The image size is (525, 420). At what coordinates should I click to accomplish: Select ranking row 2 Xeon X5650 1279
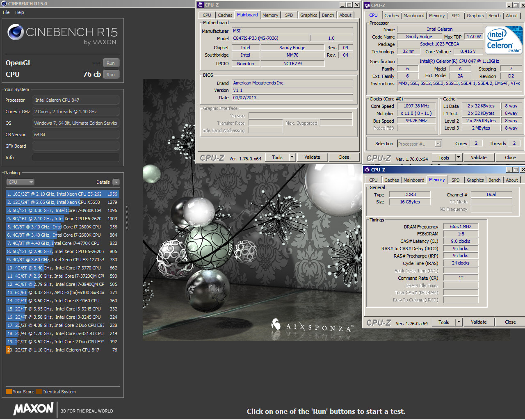[x=62, y=202]
